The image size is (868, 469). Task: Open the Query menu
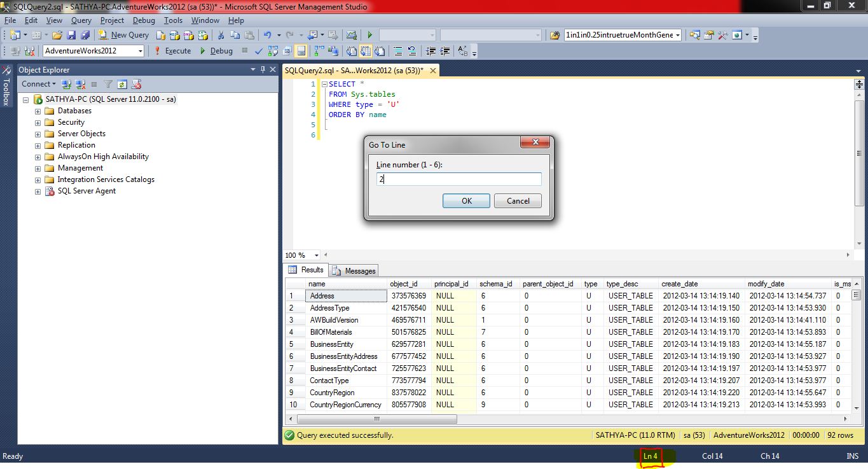coord(81,20)
